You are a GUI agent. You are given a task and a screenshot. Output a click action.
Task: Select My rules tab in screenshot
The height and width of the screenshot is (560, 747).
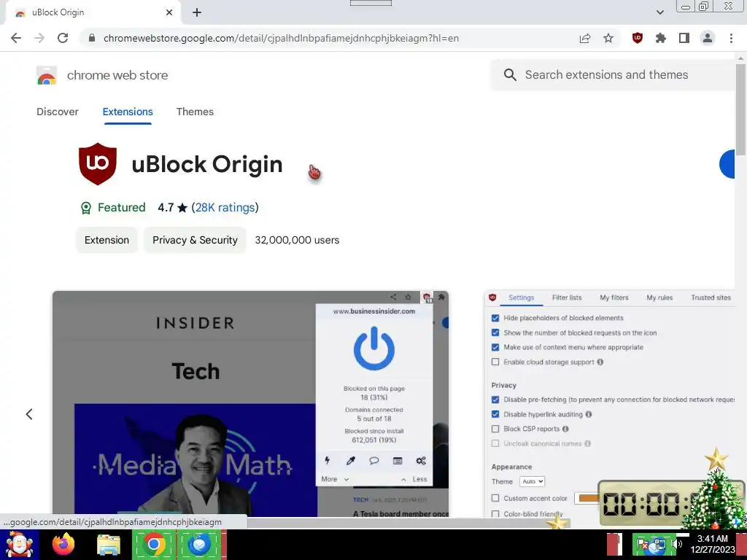(x=659, y=297)
